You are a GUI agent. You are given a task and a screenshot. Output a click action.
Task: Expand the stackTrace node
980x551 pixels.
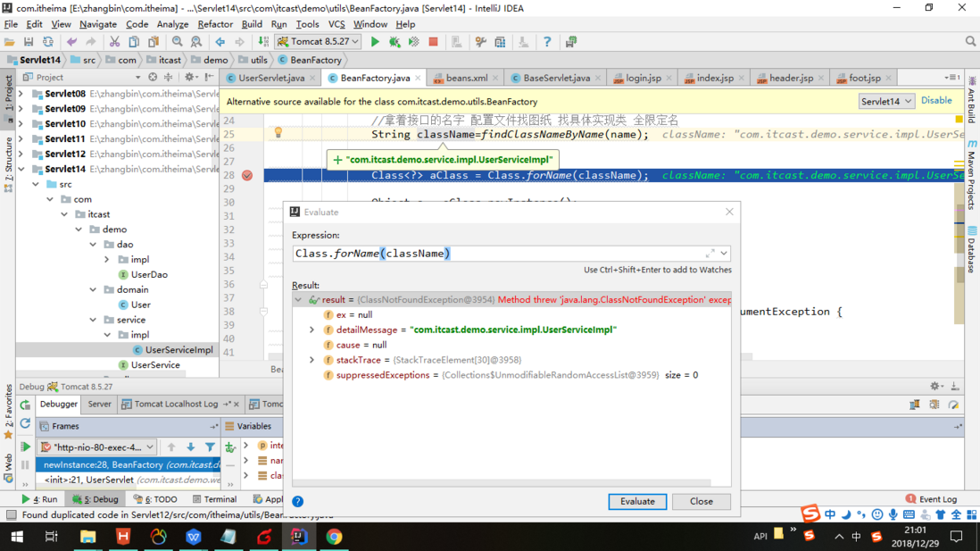tap(311, 360)
